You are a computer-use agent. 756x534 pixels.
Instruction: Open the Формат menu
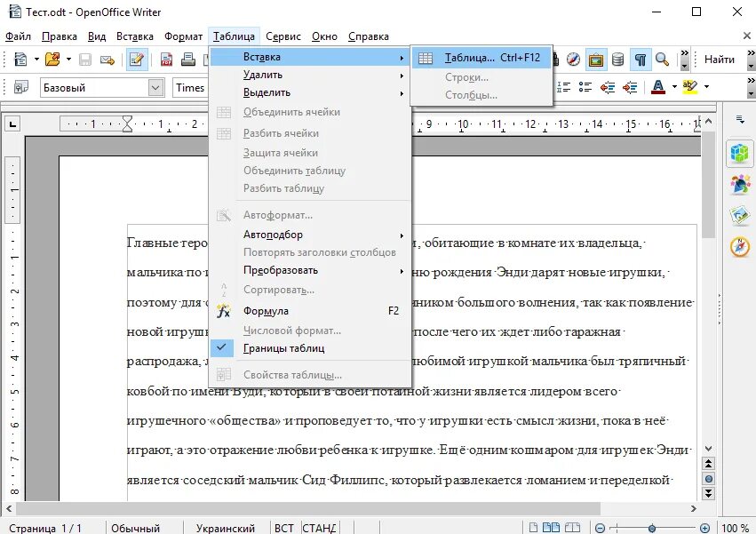coord(183,36)
